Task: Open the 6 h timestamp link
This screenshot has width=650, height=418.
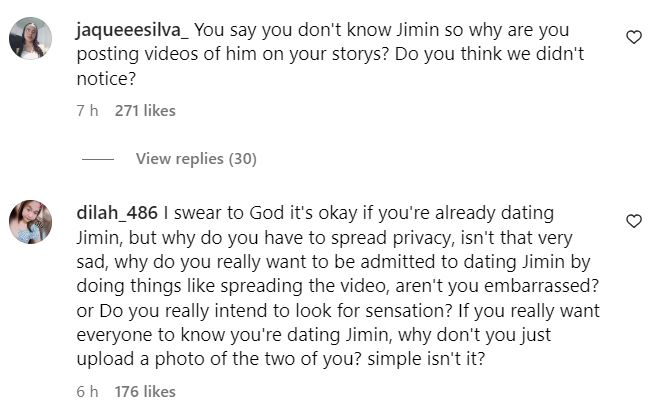Action: pyautogui.click(x=86, y=391)
